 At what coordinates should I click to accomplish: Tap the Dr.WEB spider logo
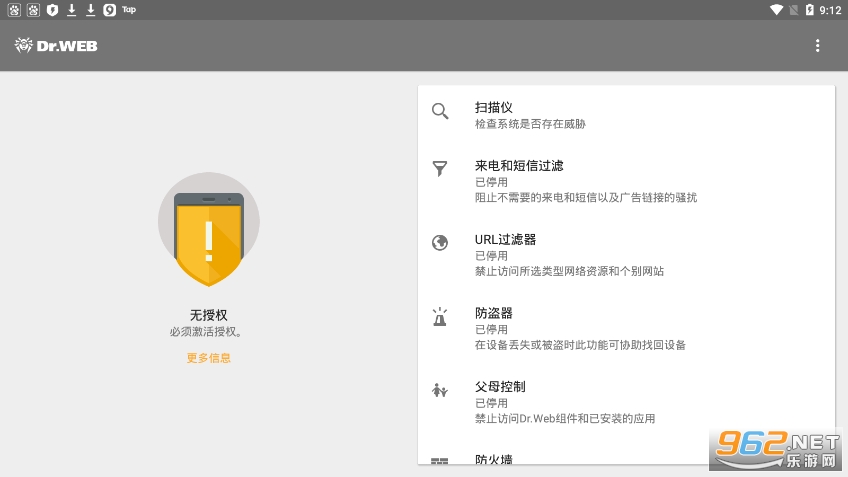[23, 45]
